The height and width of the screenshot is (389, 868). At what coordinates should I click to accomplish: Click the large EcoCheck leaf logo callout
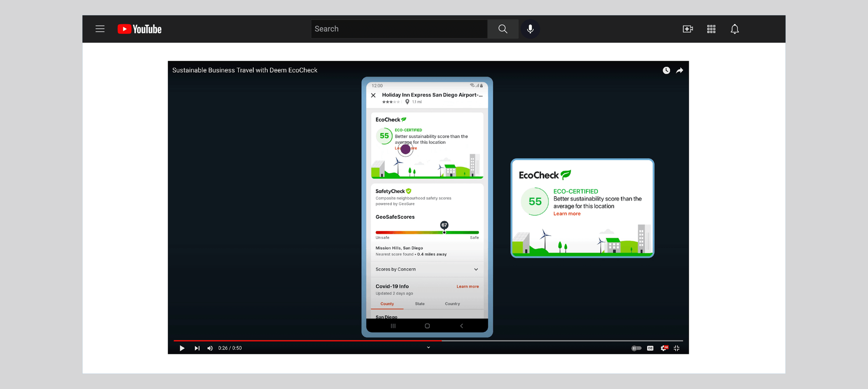coord(566,175)
